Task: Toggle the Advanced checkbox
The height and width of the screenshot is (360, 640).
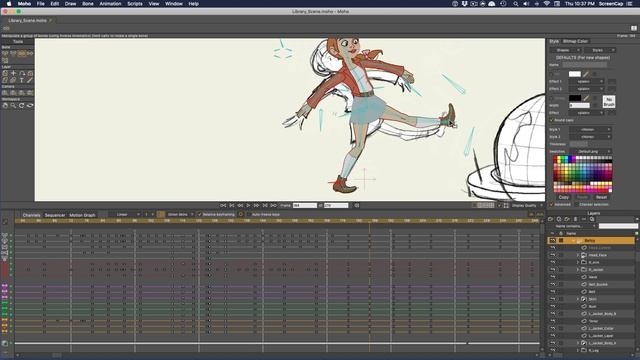Action: click(x=552, y=204)
